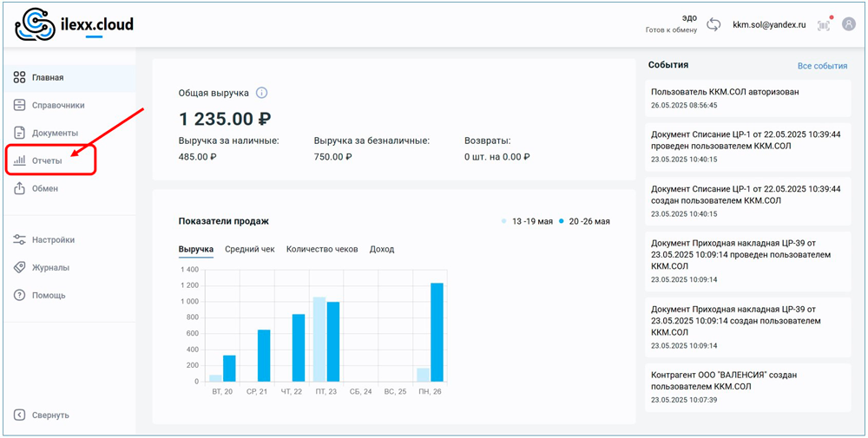
Task: Open the Все события link
Action: [821, 66]
